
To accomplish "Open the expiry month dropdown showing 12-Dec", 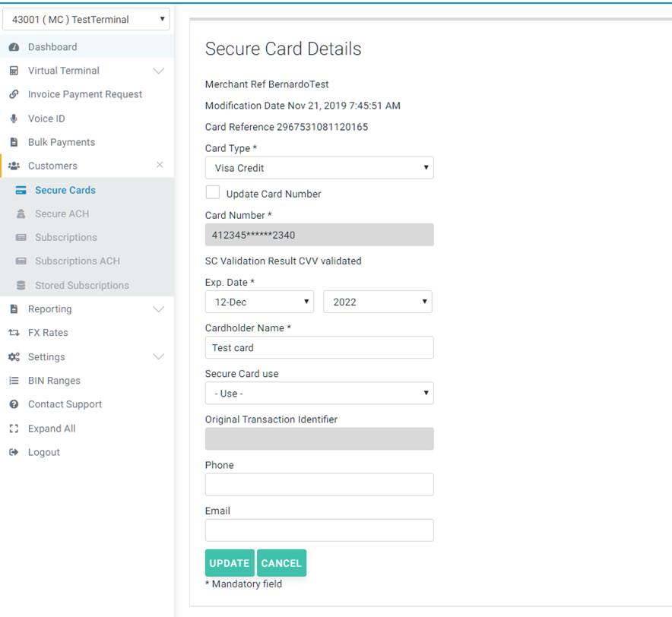I will click(x=259, y=302).
